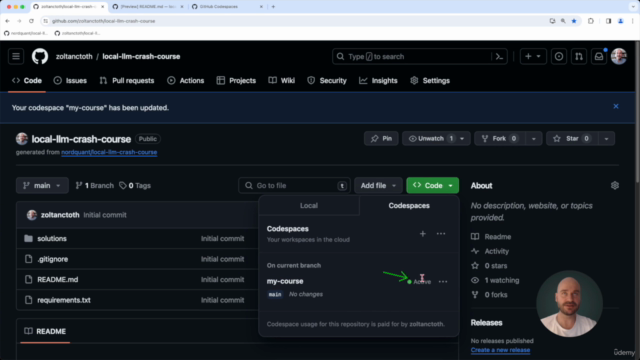Click the browser address bar URL
The width and height of the screenshot is (640, 360).
click(104, 21)
